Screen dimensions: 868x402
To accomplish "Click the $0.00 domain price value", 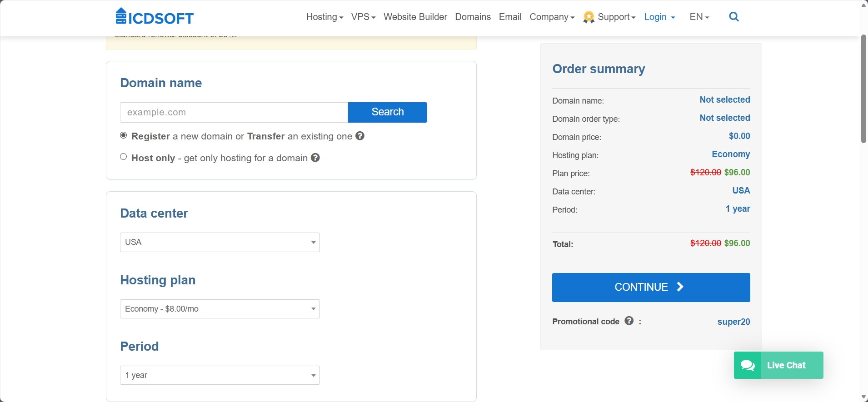I will pos(739,136).
